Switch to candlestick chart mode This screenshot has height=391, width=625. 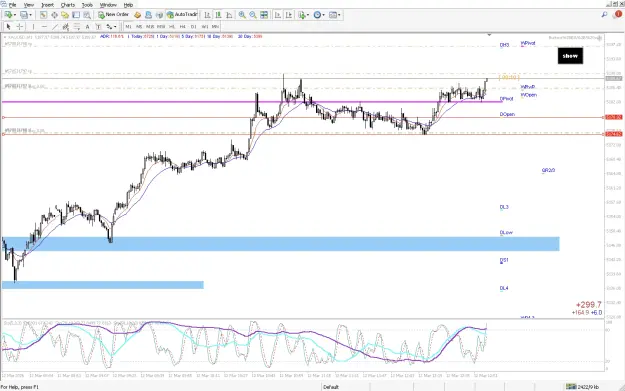pos(218,15)
